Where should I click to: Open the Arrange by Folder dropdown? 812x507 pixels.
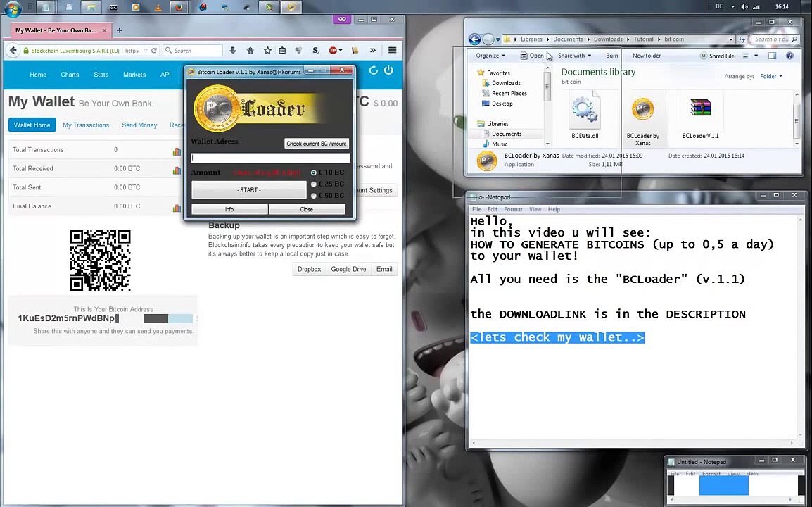click(771, 76)
